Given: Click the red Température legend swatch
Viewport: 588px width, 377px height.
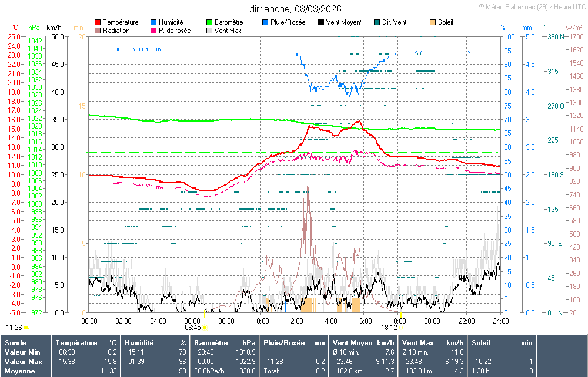Looking at the screenshot, I should [x=98, y=22].
